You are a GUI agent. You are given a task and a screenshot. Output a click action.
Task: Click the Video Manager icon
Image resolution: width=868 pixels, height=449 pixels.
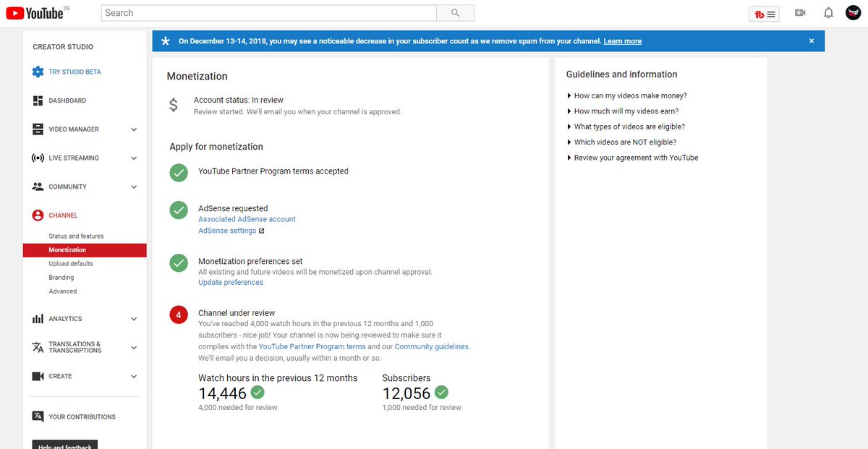pyautogui.click(x=38, y=129)
